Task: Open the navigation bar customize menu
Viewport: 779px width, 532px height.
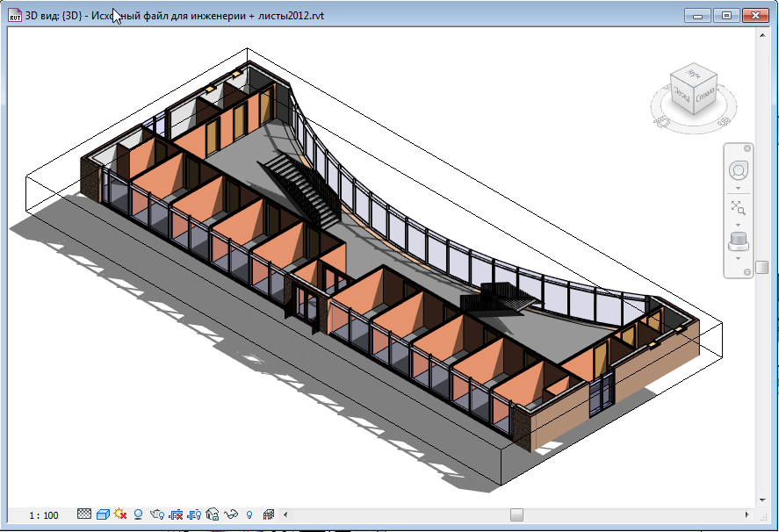Action: point(747,272)
